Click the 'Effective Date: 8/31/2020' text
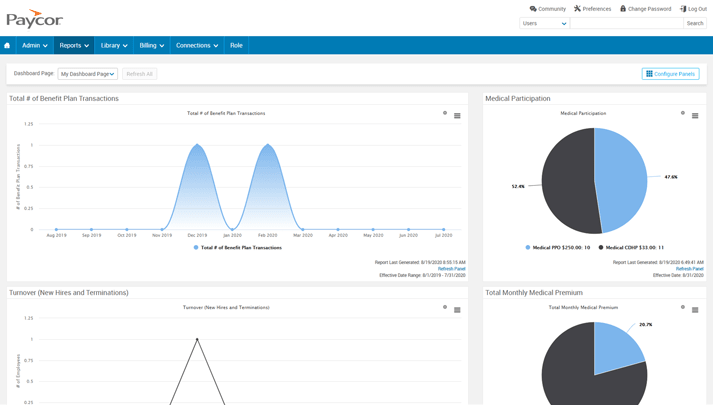 678,275
